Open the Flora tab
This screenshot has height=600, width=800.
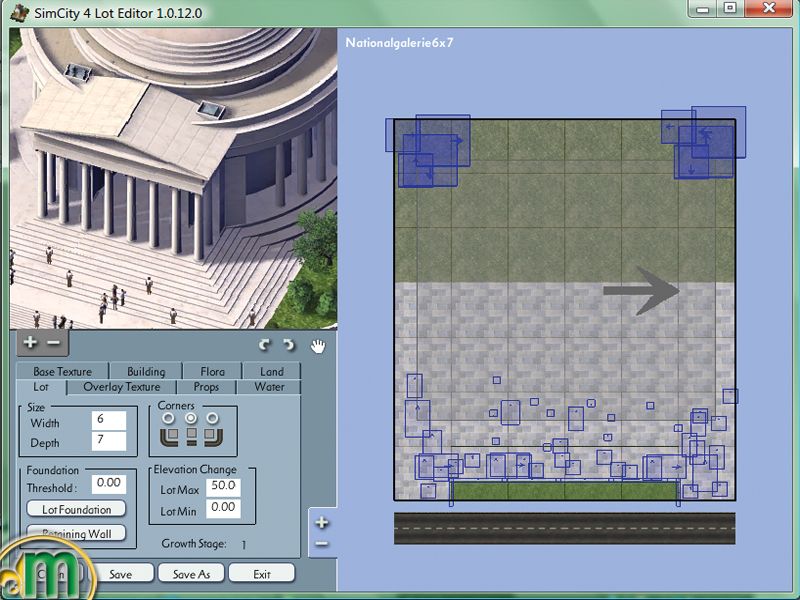click(x=212, y=371)
